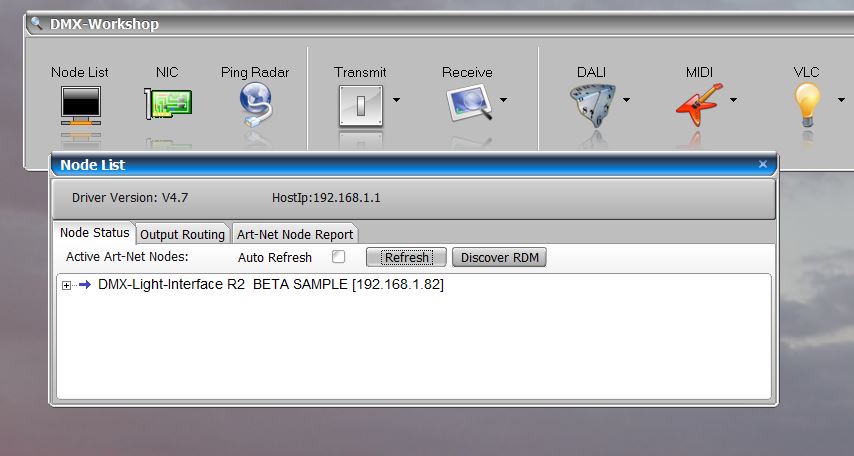Screen dimensions: 854x456
Task: Select the DMX-Light-Interface R2 node entry
Action: pyautogui.click(x=270, y=285)
